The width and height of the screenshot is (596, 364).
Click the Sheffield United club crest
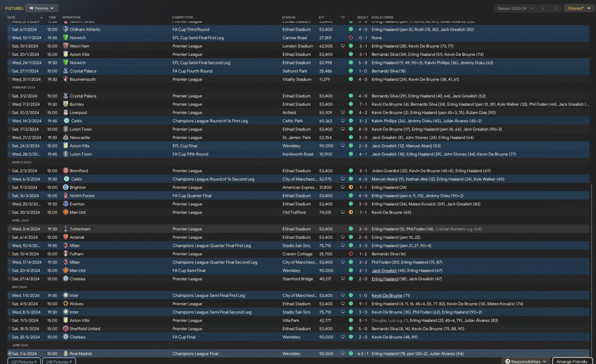(65, 329)
